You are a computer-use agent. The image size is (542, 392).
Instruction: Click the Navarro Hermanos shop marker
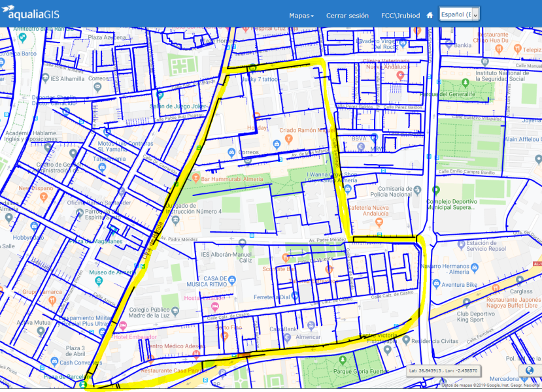click(x=475, y=267)
